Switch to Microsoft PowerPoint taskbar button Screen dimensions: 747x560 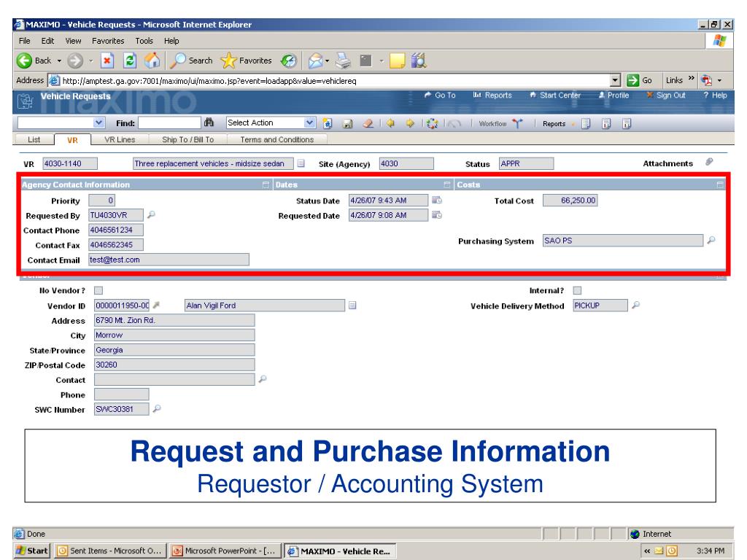[x=225, y=551]
